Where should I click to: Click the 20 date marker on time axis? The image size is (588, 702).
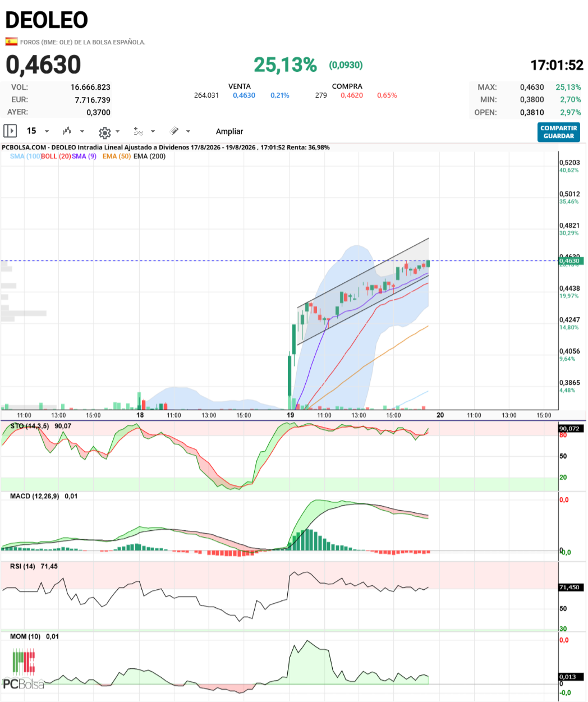pos(440,415)
